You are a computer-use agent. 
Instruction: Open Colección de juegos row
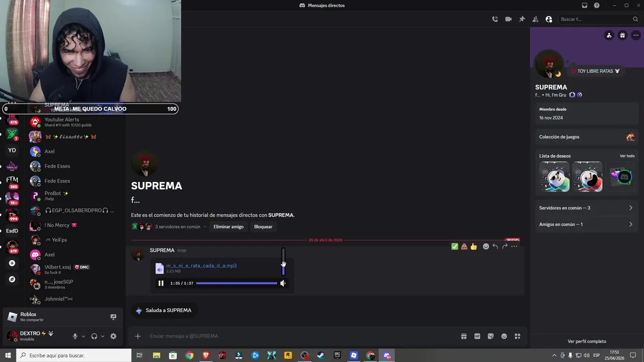[586, 137]
